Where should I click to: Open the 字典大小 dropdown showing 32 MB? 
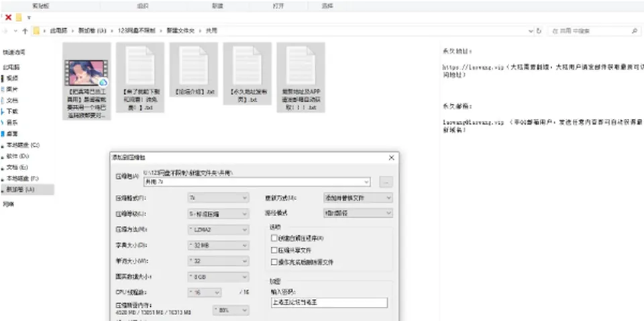pos(219,245)
